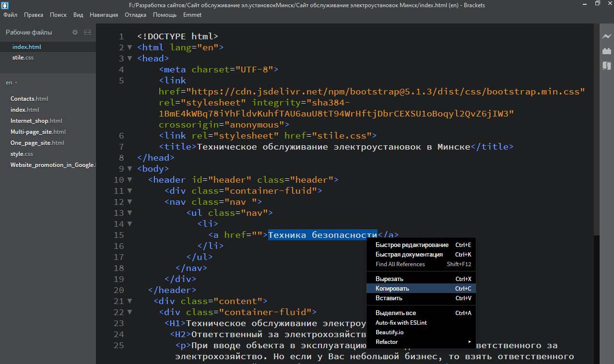Click the Brackets app icon in title bar
The image size is (614, 364).
5,5
